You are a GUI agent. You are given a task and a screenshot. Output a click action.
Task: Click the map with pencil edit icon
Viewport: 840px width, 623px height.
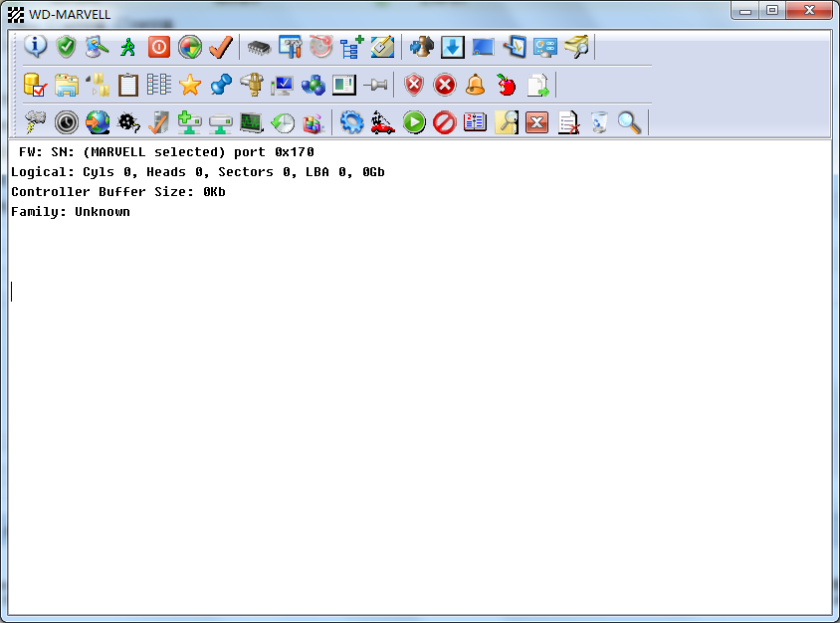click(x=382, y=47)
